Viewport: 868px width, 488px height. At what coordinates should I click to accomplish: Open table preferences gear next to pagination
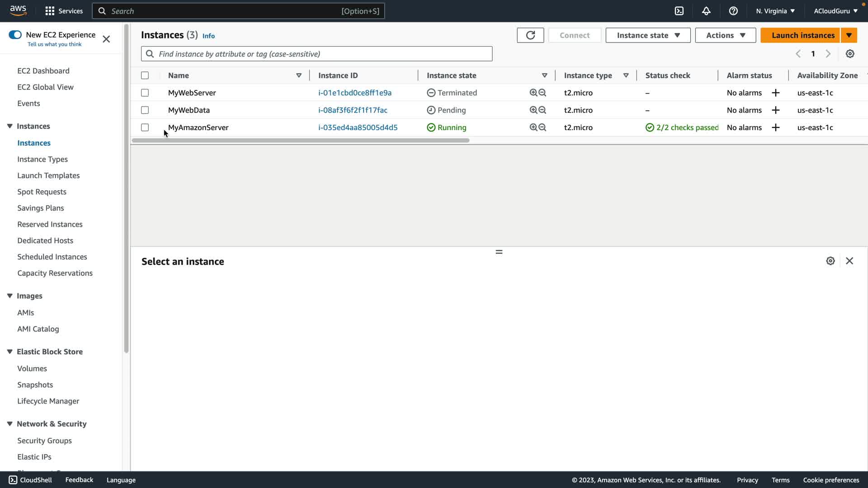tap(850, 54)
